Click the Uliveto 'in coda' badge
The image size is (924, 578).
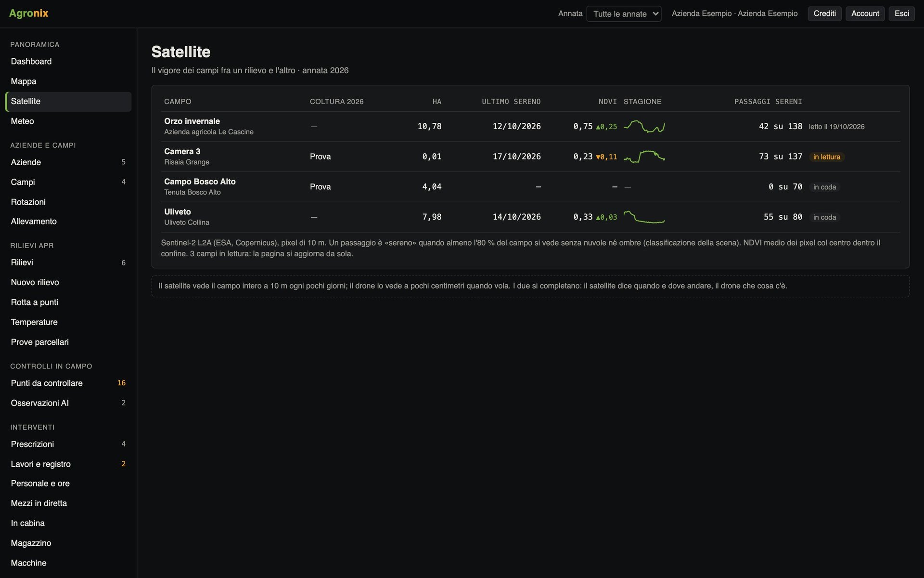click(x=824, y=217)
